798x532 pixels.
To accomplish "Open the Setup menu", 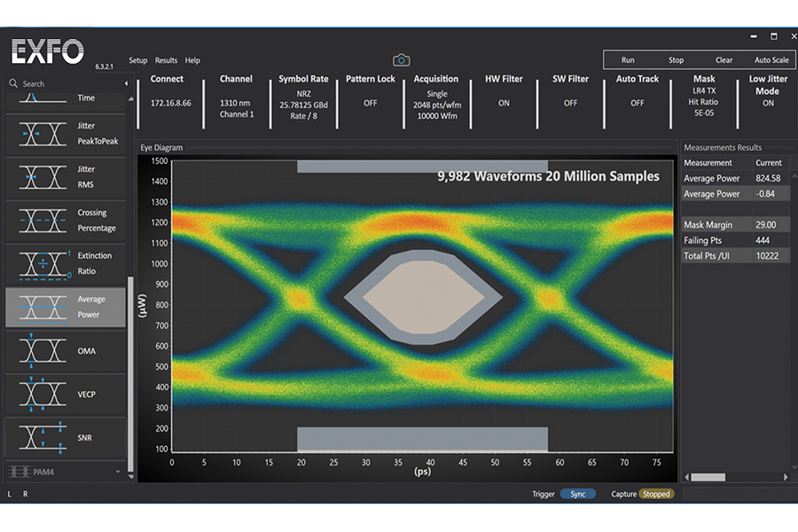I will point(138,61).
